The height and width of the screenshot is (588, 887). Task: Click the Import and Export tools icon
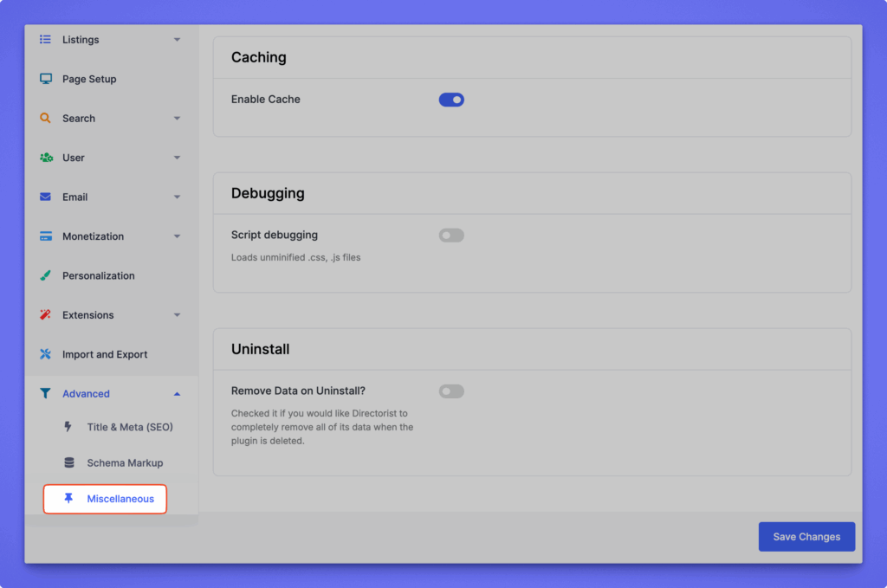46,354
